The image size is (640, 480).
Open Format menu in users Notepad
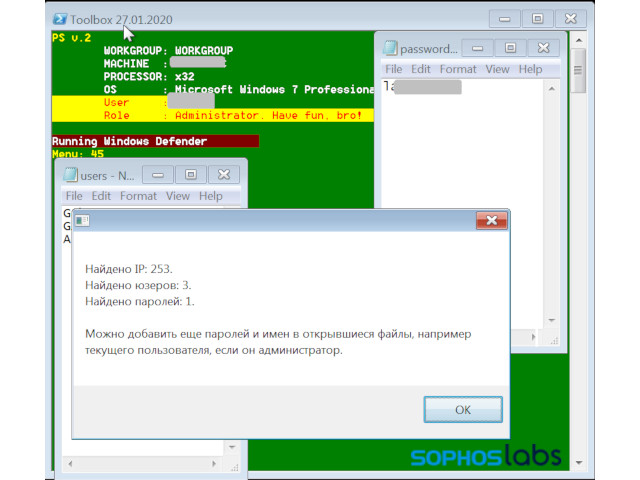(139, 196)
